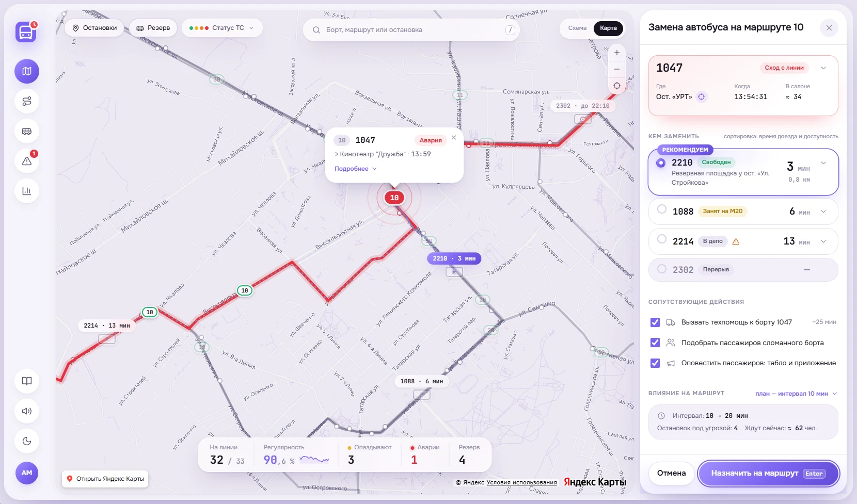Open Яндекс Карты link
857x504 pixels.
coord(105,479)
